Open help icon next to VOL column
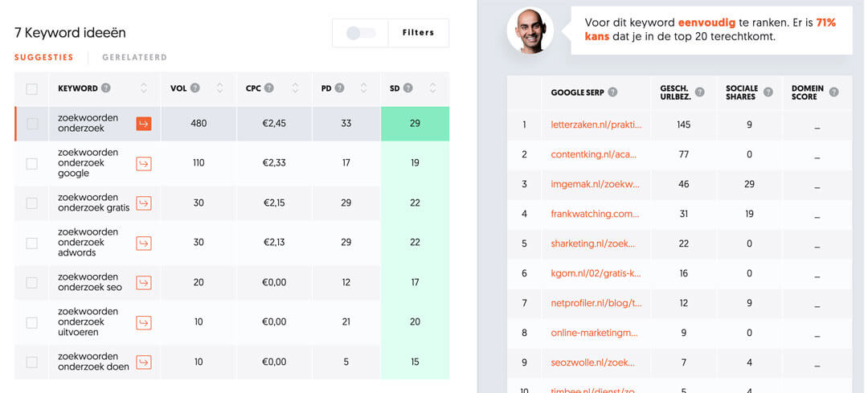 (195, 88)
